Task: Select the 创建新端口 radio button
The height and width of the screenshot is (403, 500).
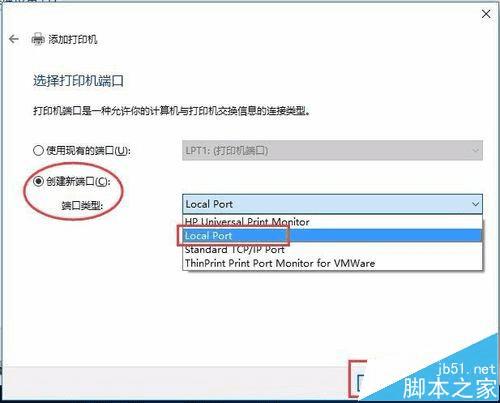Action: tap(38, 181)
